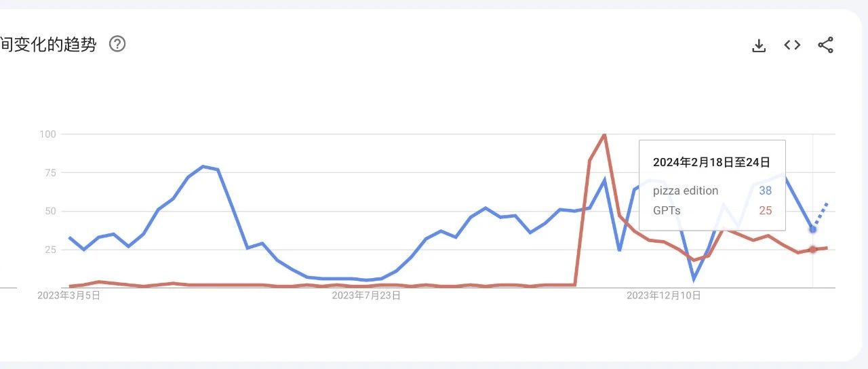The height and width of the screenshot is (369, 868).
Task: Click the chart title text
Action: 49,45
